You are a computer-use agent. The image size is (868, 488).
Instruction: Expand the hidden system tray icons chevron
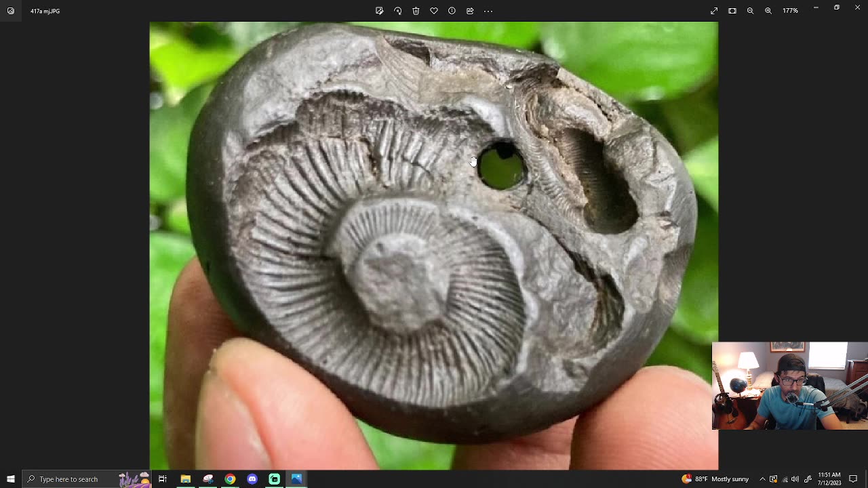tap(762, 479)
